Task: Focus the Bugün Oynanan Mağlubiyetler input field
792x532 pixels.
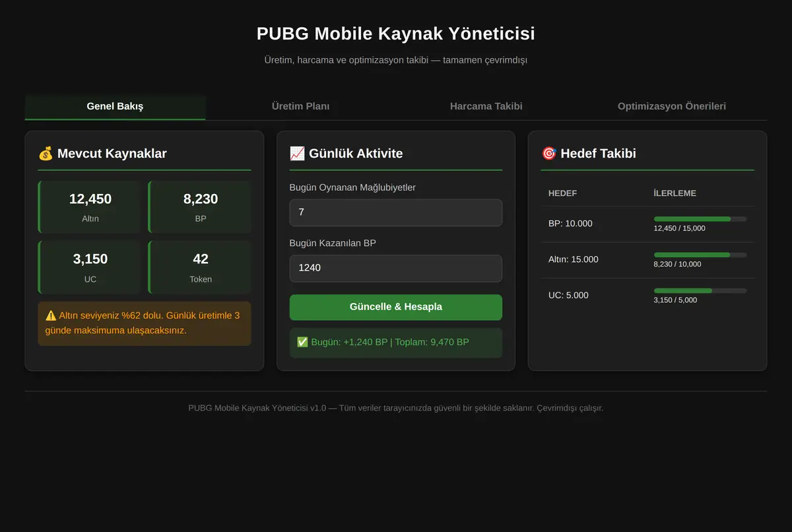Action: (396, 213)
